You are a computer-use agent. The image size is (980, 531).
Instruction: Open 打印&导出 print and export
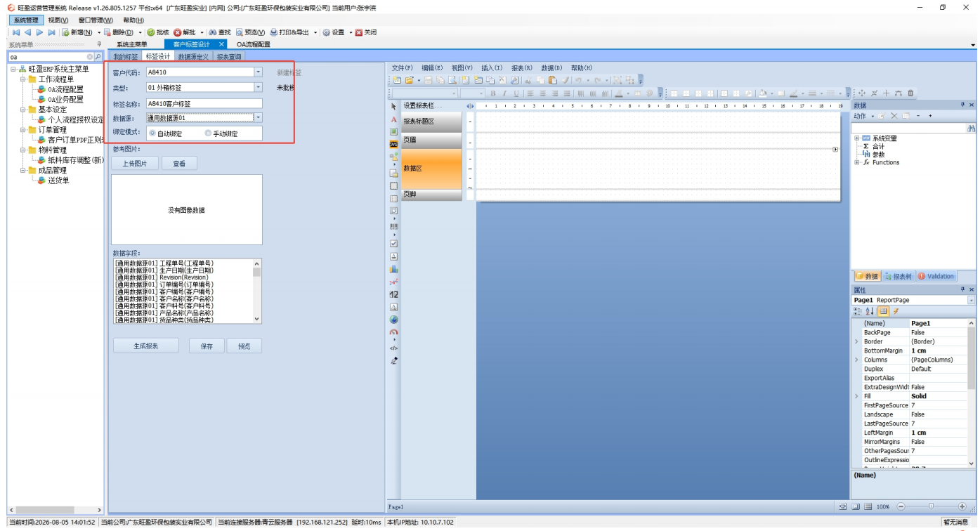pyautogui.click(x=289, y=32)
